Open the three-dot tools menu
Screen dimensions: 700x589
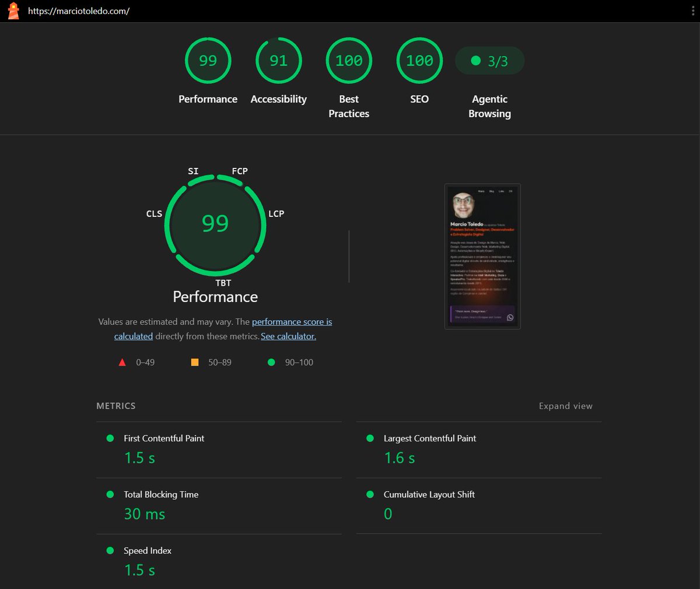tap(692, 10)
